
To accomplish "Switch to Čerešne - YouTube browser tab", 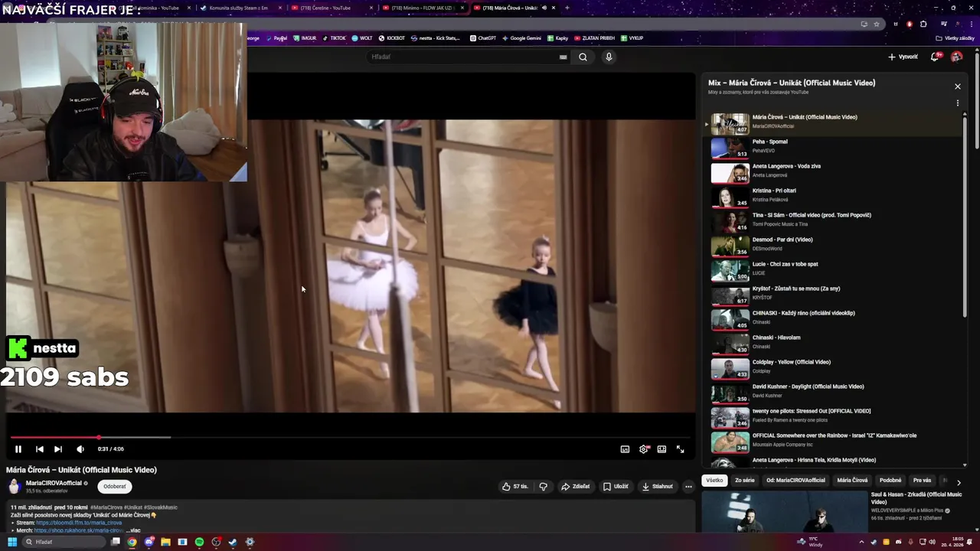I will pyautogui.click(x=330, y=8).
